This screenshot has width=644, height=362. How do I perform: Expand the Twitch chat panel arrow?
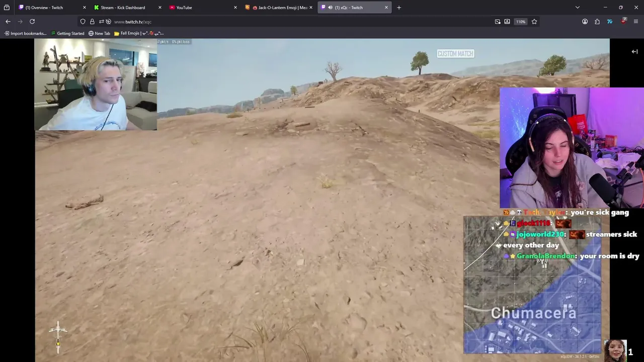[634, 51]
